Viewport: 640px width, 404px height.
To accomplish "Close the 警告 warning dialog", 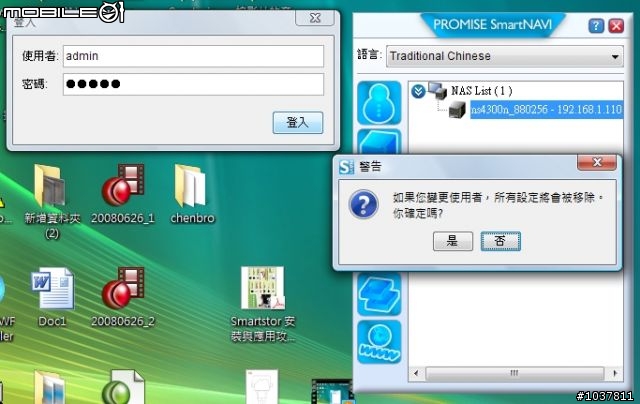I will coord(597,162).
